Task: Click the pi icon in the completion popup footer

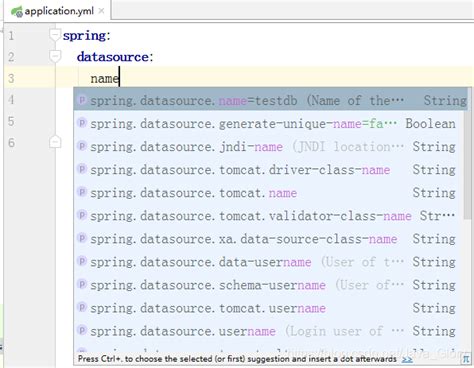Action: (466, 360)
